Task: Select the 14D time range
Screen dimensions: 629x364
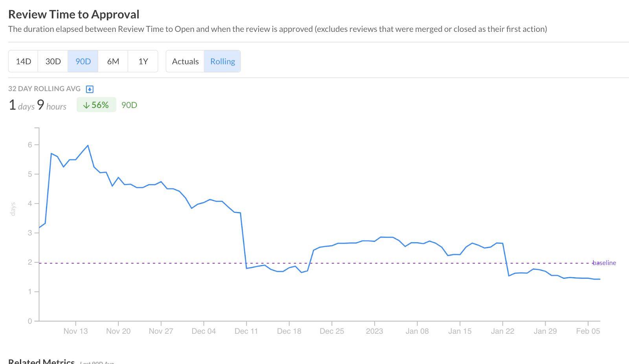Action: [x=23, y=61]
